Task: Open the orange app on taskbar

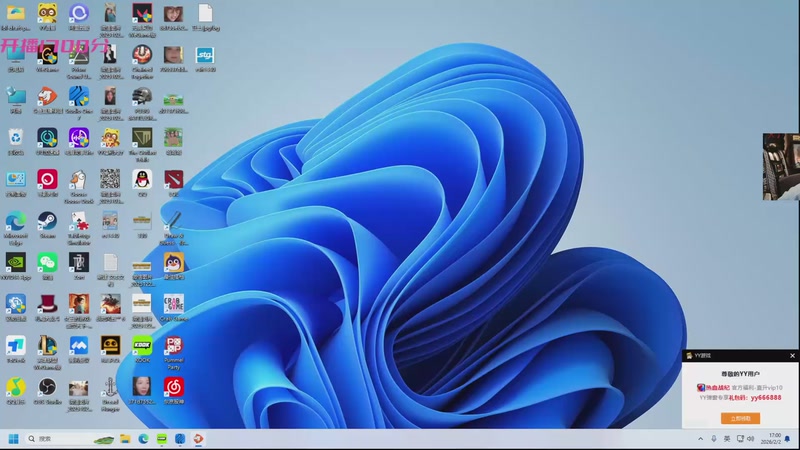Action: pos(198,439)
